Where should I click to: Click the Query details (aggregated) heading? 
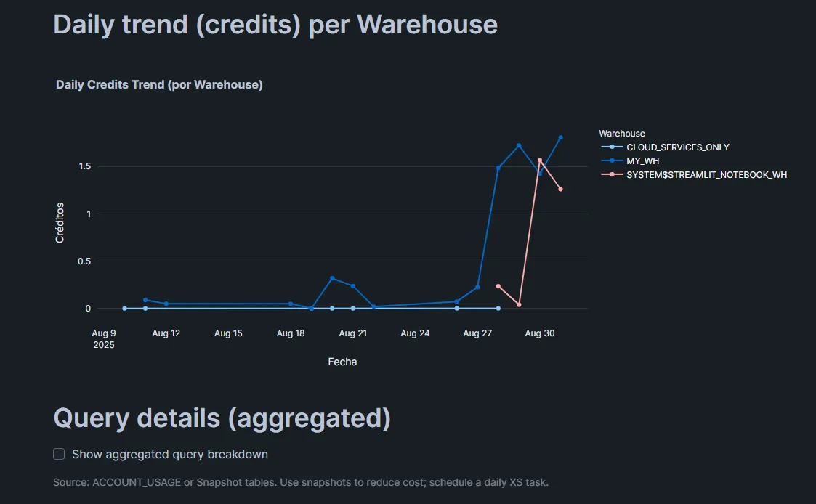(222, 418)
